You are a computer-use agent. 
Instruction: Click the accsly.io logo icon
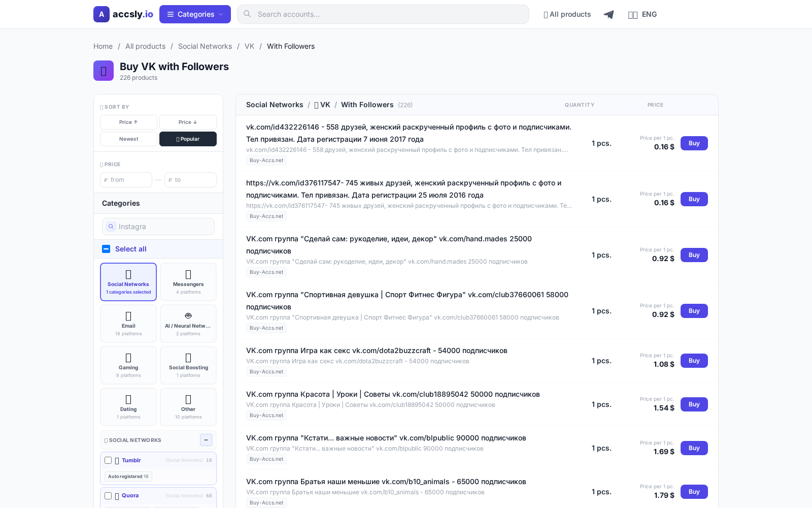pyautogui.click(x=101, y=14)
